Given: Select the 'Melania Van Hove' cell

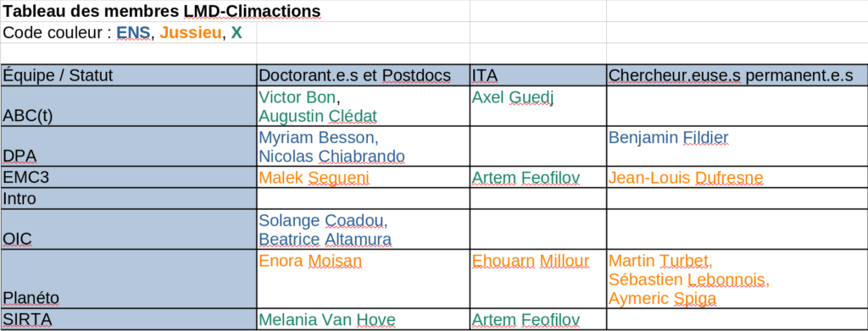Looking at the screenshot, I should coord(363,319).
